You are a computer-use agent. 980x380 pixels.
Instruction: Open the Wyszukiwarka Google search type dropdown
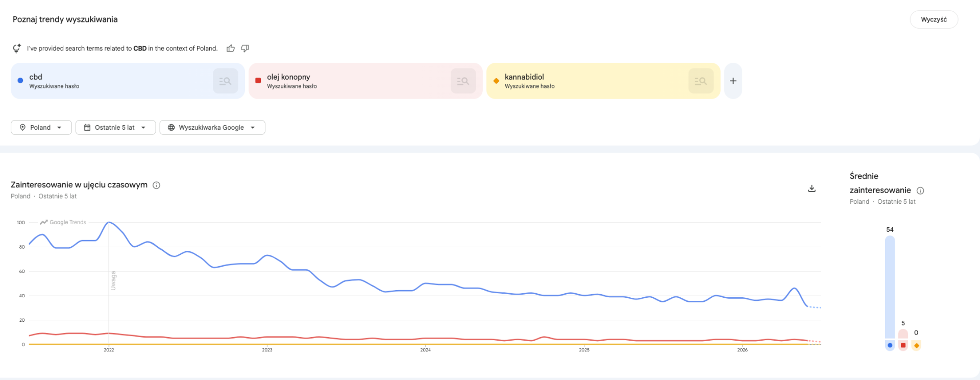point(212,128)
